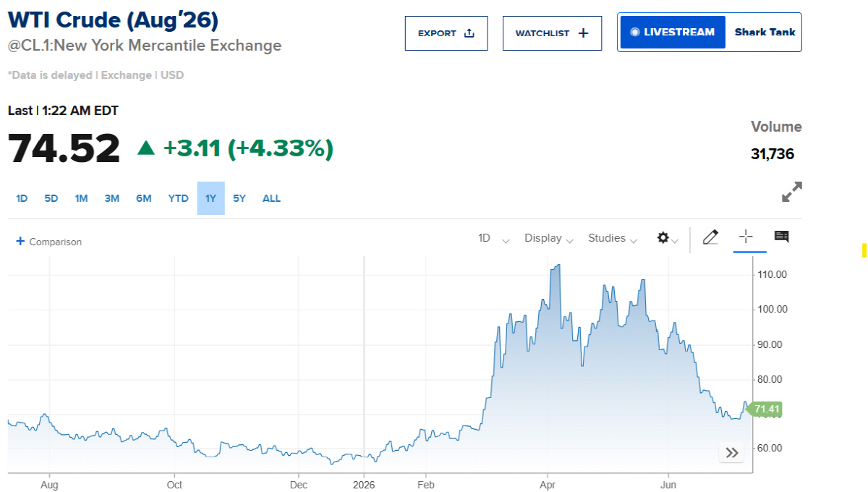The width and height of the screenshot is (868, 492).
Task: Show the ALL time range
Action: (x=271, y=198)
